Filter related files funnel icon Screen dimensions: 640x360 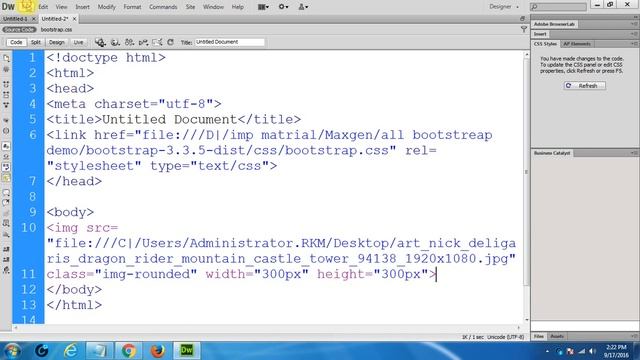pos(524,29)
